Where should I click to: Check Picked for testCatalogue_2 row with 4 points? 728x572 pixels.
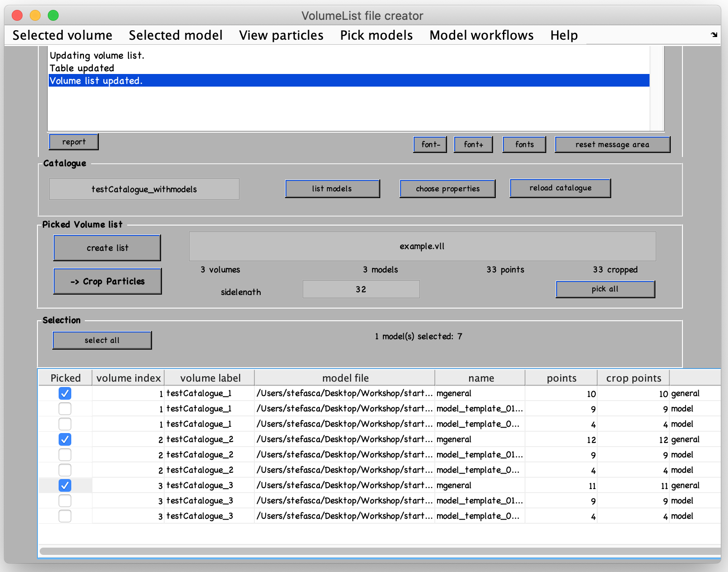[x=65, y=470]
